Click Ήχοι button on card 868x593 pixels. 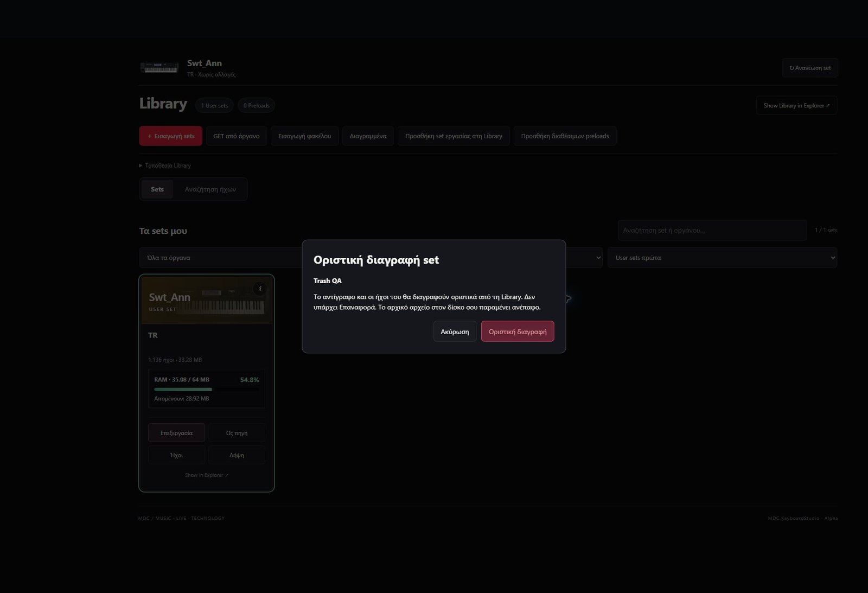coord(176,455)
